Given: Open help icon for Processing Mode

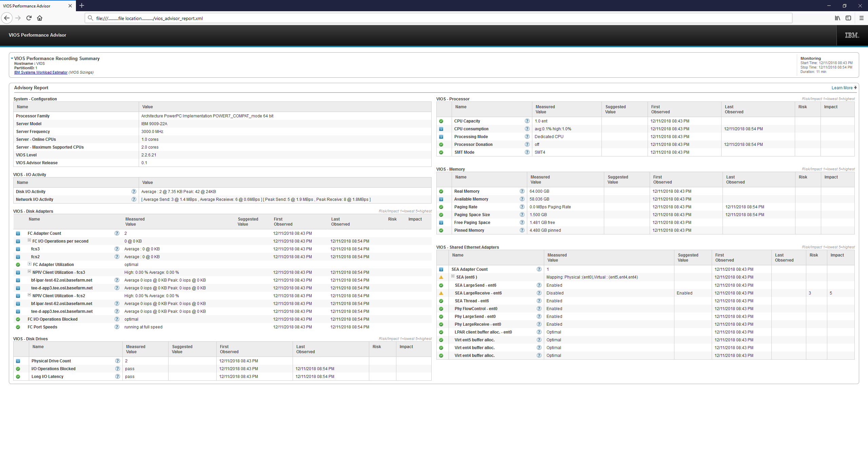Looking at the screenshot, I should point(527,136).
